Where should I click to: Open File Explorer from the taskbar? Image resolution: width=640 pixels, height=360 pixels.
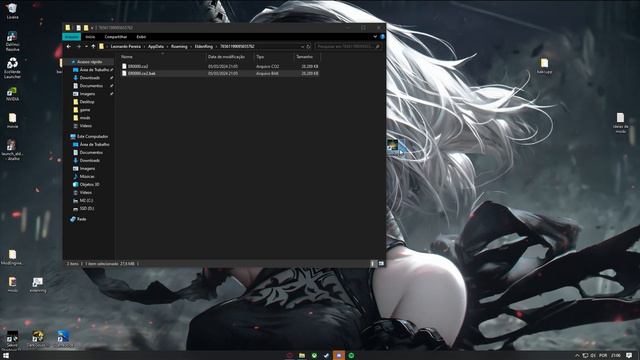pos(302,356)
